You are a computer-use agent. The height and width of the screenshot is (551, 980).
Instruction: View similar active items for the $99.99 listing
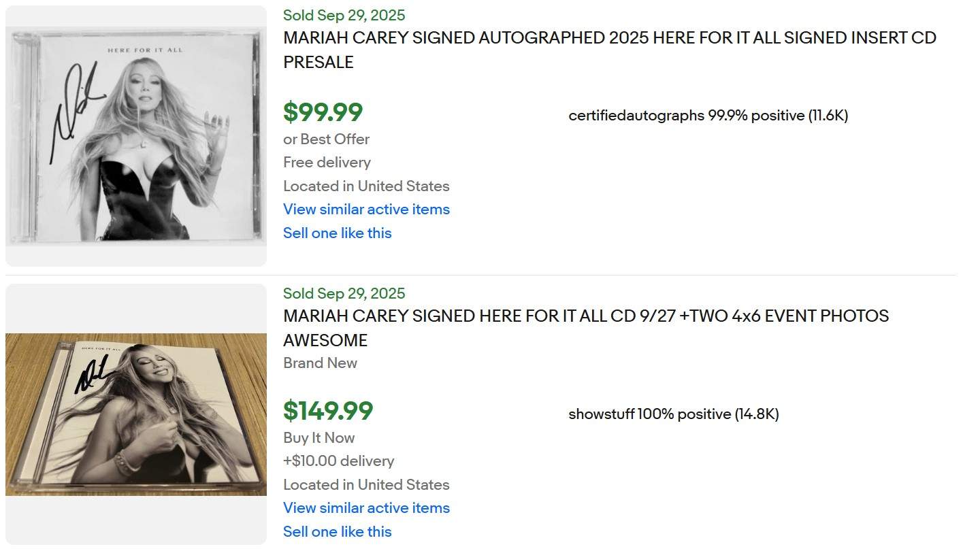point(366,210)
